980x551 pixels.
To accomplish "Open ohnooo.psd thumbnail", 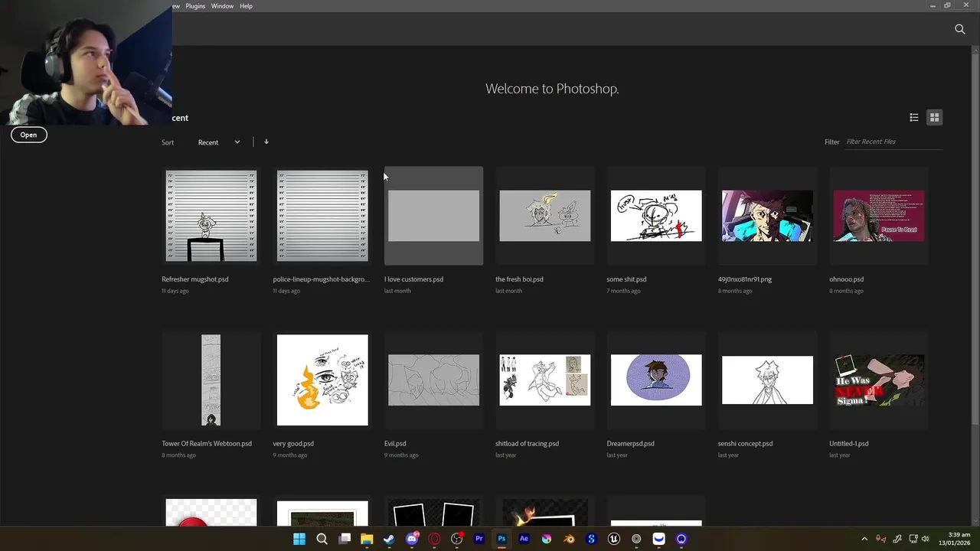I will 879,216.
